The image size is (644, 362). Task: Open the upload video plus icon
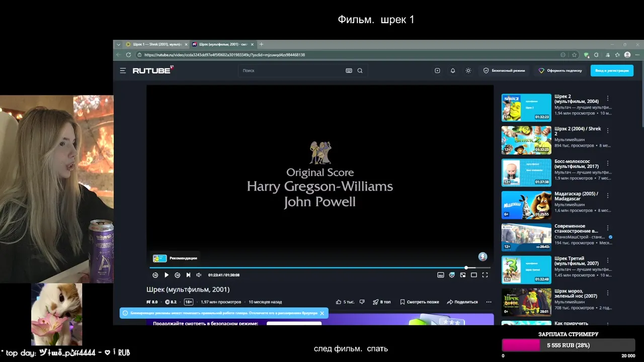(x=437, y=71)
